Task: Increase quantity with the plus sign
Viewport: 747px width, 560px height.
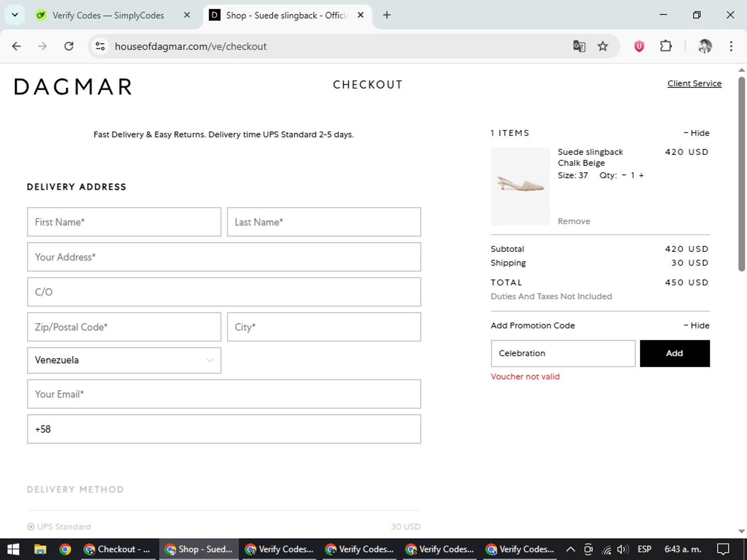Action: 641,175
